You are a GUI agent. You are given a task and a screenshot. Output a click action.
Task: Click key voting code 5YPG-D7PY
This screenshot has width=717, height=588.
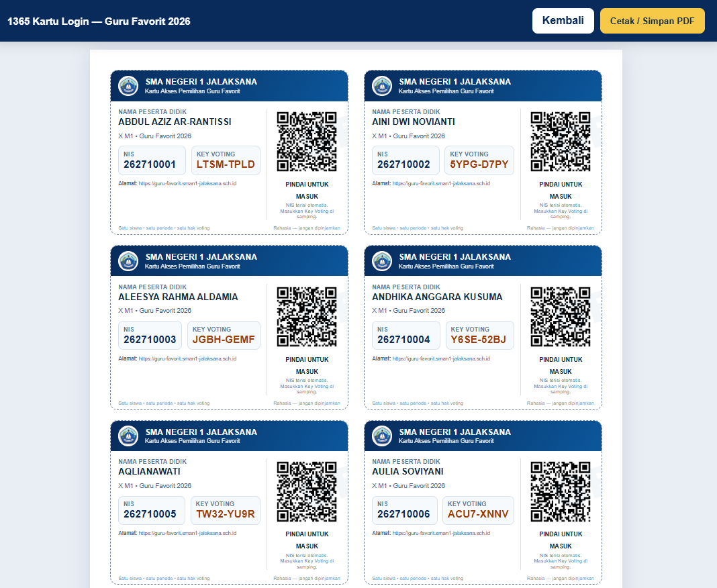pyautogui.click(x=479, y=164)
